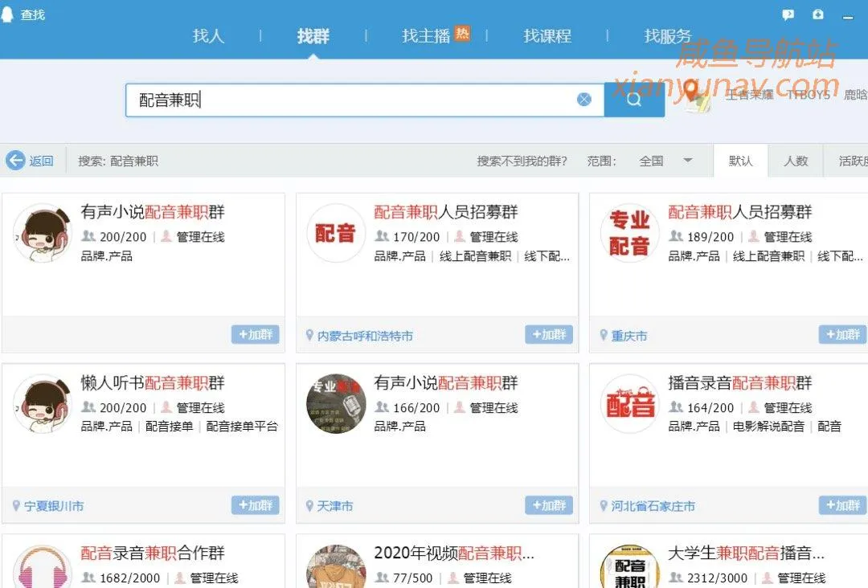This screenshot has height=588, width=868.
Task: Switch sorting to the 活跃 tab
Action: tap(852, 161)
